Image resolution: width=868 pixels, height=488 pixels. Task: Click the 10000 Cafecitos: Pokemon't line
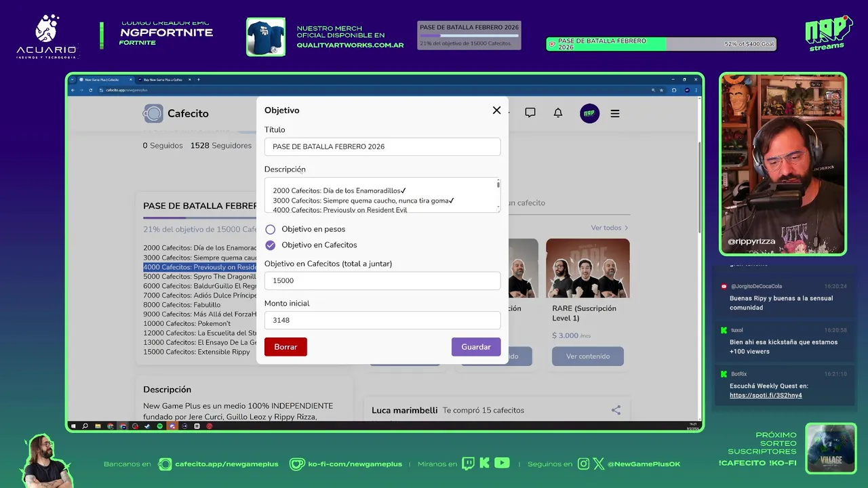187,324
